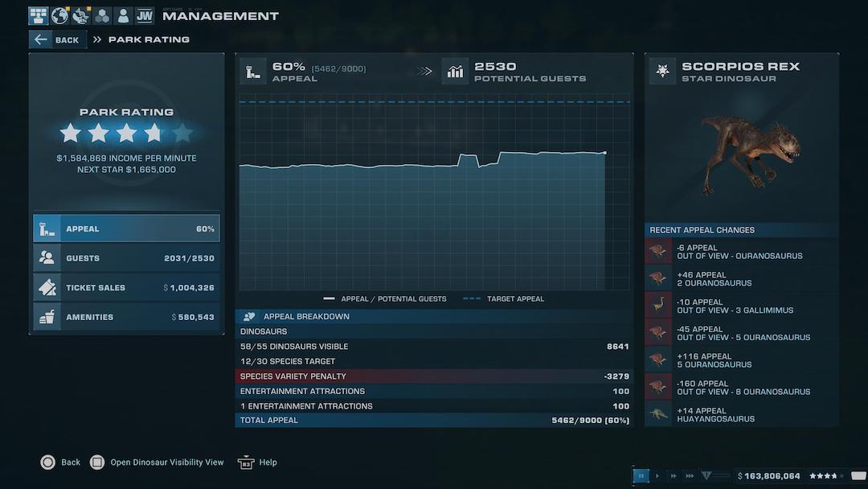Click the $1,584,869 income per minute text
Viewport: 868px width, 489px height.
coord(126,158)
